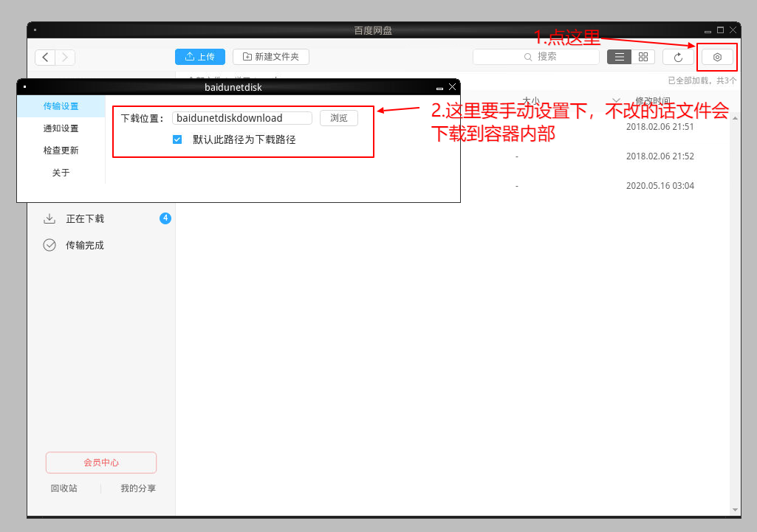This screenshot has height=532, width=757.
Task: Create a folder with 新建文件夹
Action: (x=271, y=56)
